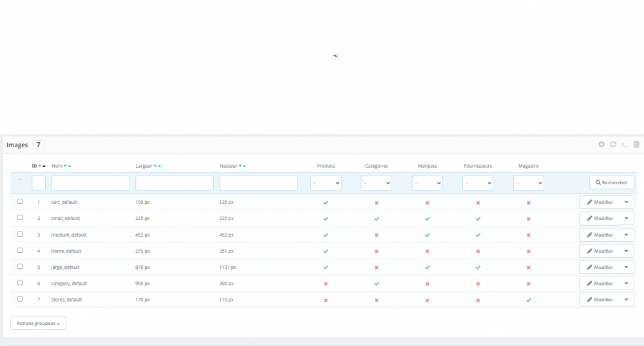
Task: Sort Hauteur column ascending
Action: [x=245, y=166]
